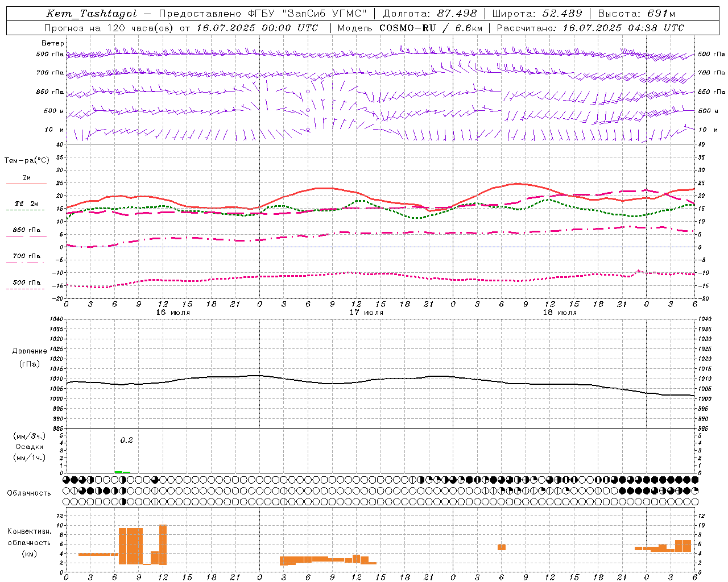
Task: Click the elevation value "Высота: 691м"
Action: tap(637, 14)
